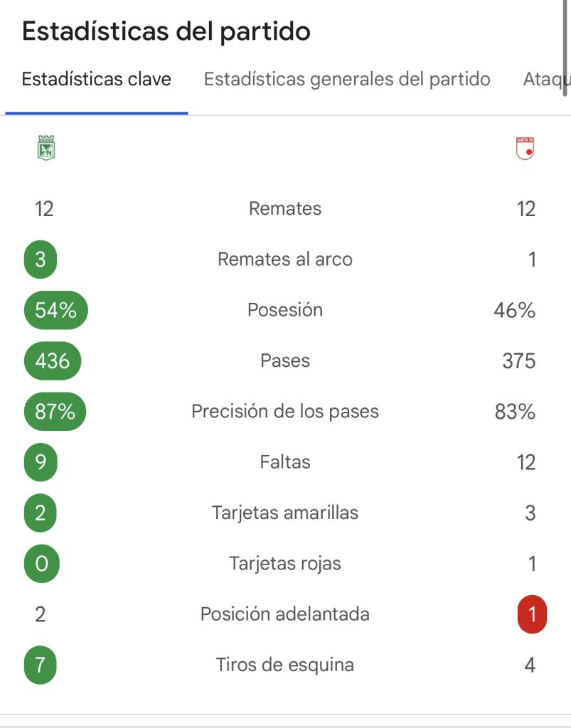
Task: Select the green 0 red cards badge
Action: coord(42,563)
